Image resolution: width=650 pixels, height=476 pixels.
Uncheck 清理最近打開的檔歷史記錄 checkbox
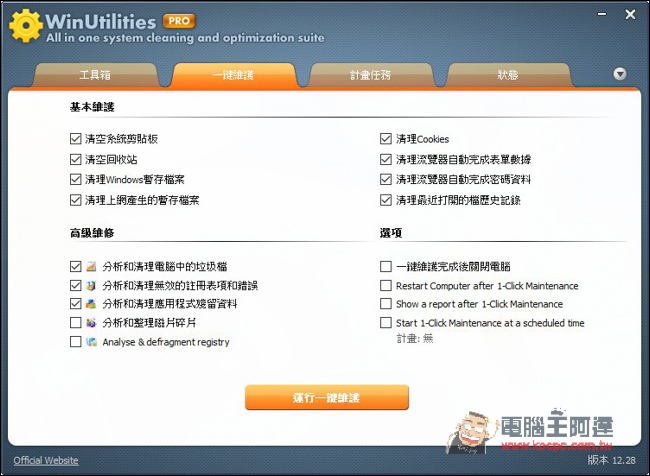pos(386,200)
